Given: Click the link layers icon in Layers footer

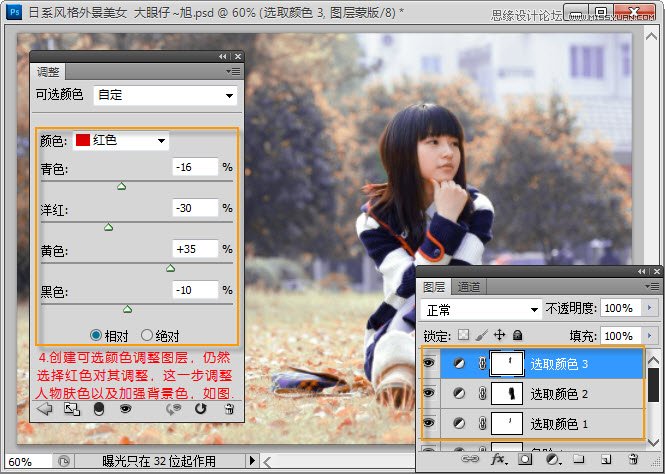Looking at the screenshot, I should 469,459.
